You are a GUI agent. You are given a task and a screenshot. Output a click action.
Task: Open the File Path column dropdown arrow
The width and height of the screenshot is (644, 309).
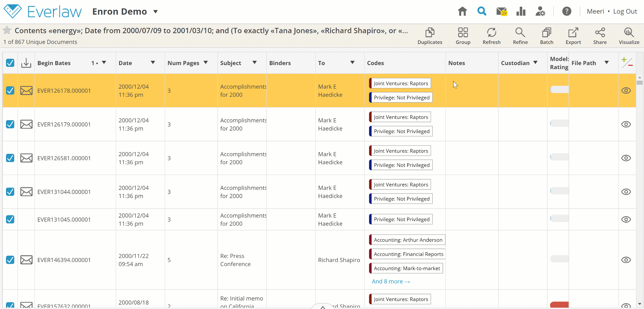coord(606,62)
